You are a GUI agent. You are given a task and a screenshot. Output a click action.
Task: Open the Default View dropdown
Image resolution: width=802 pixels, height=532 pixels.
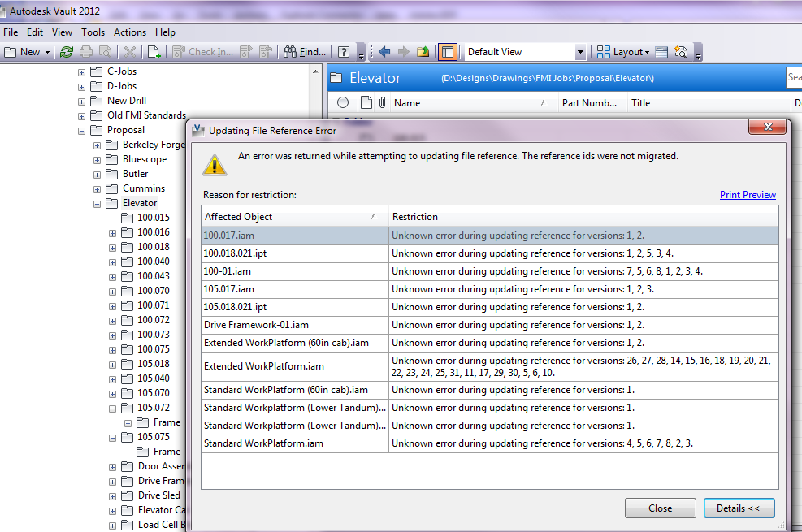(579, 51)
